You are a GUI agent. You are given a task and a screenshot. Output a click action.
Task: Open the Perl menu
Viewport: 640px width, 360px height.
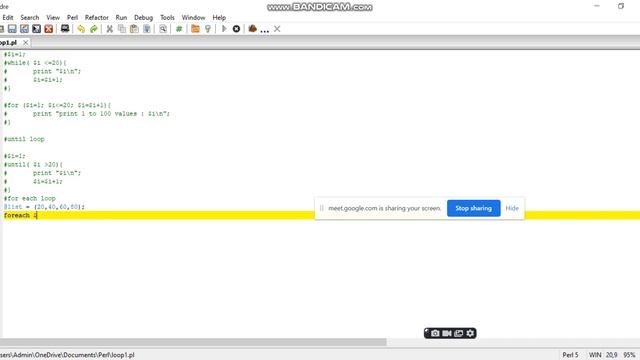coord(72,18)
